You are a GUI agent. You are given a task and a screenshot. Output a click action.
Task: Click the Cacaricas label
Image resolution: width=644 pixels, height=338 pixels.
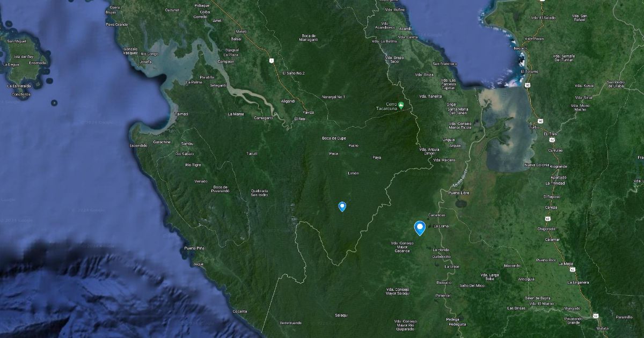pos(437,215)
